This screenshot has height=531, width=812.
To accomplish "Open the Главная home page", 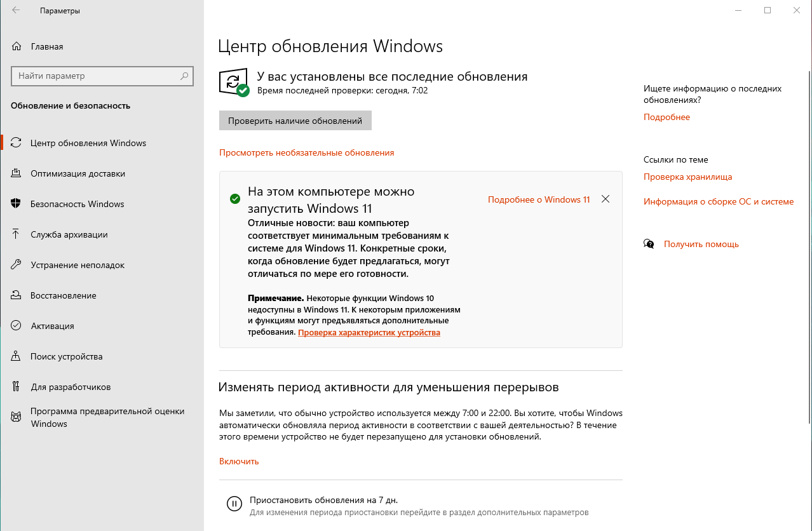I will pyautogui.click(x=47, y=46).
